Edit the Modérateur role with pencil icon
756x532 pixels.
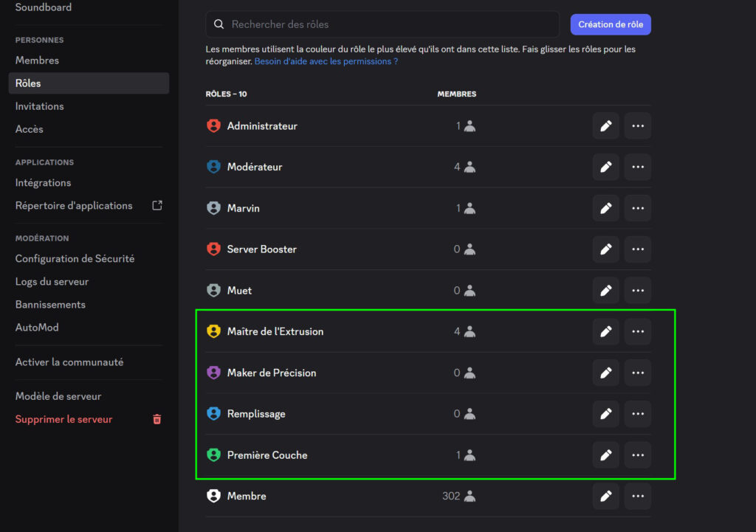point(605,167)
